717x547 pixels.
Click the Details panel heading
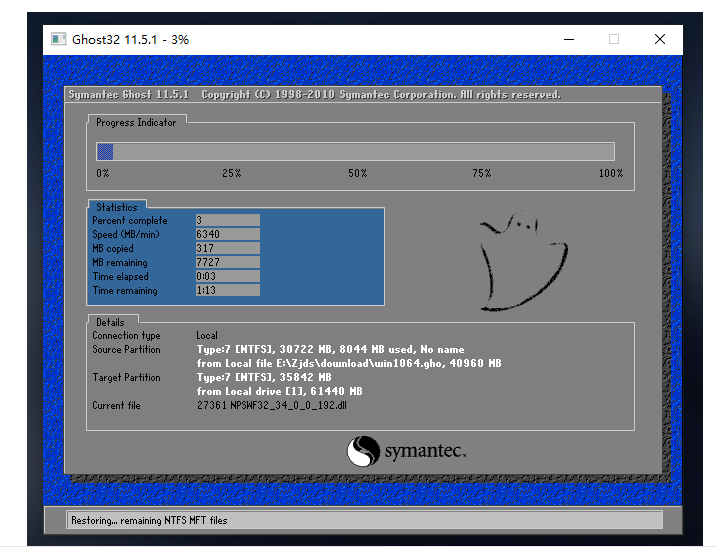point(110,322)
